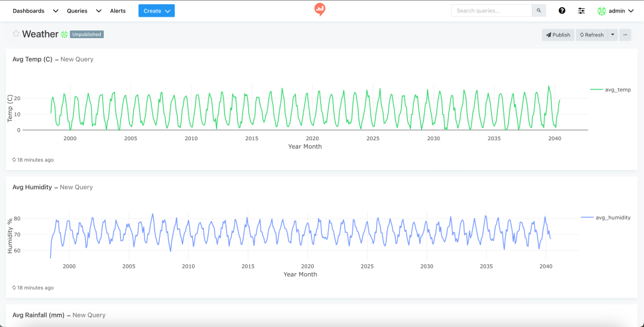644x327 pixels.
Task: Go to the Alerts page
Action: [118, 11]
